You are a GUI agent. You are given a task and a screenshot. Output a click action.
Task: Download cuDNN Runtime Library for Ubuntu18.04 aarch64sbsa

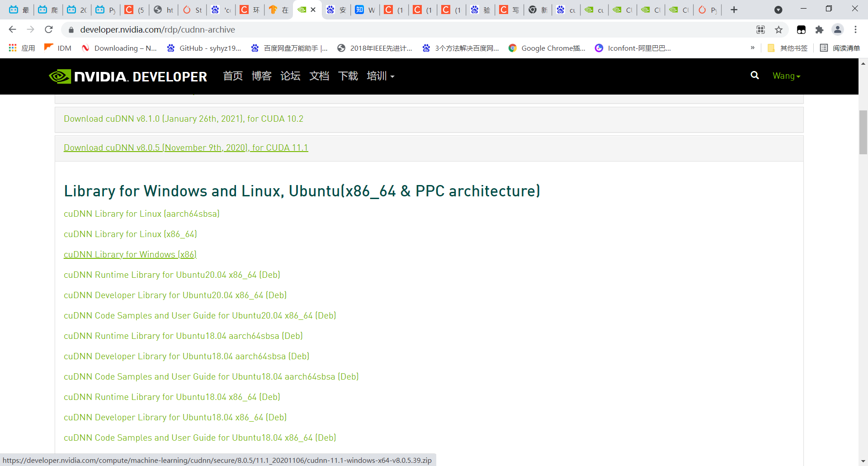183,336
